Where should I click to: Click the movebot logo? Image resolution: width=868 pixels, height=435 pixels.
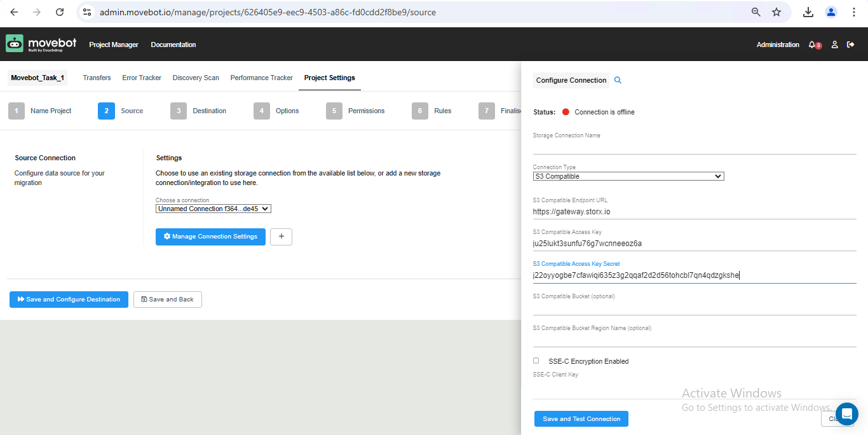coord(41,44)
